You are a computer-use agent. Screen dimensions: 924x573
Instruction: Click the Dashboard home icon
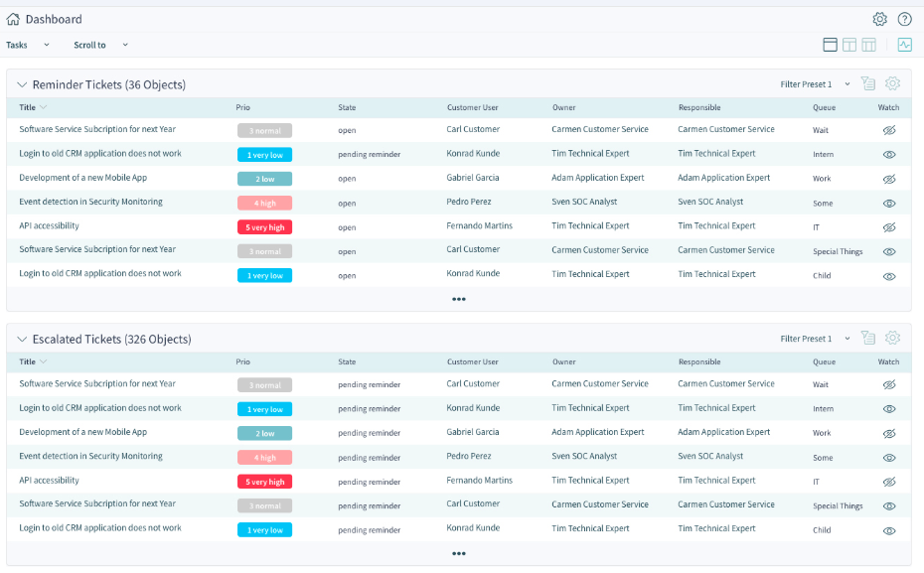click(13, 19)
